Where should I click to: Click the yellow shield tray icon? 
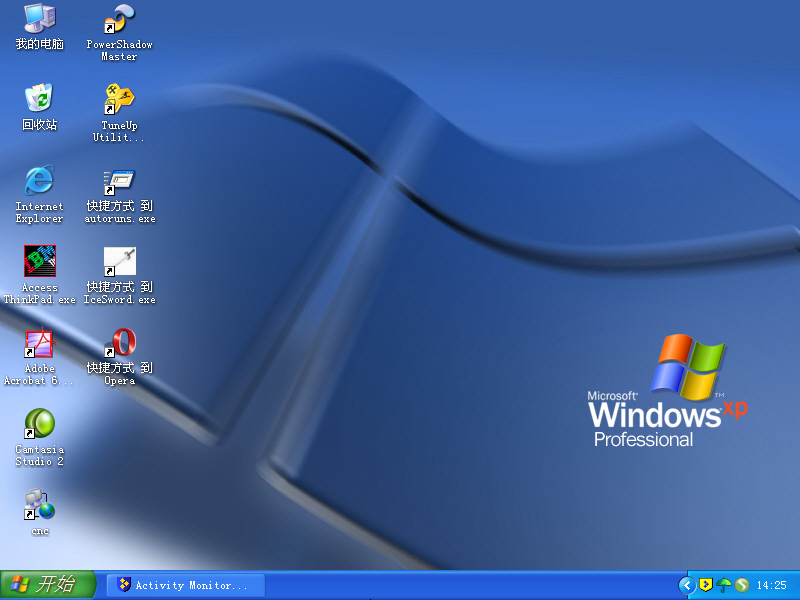pyautogui.click(x=706, y=585)
